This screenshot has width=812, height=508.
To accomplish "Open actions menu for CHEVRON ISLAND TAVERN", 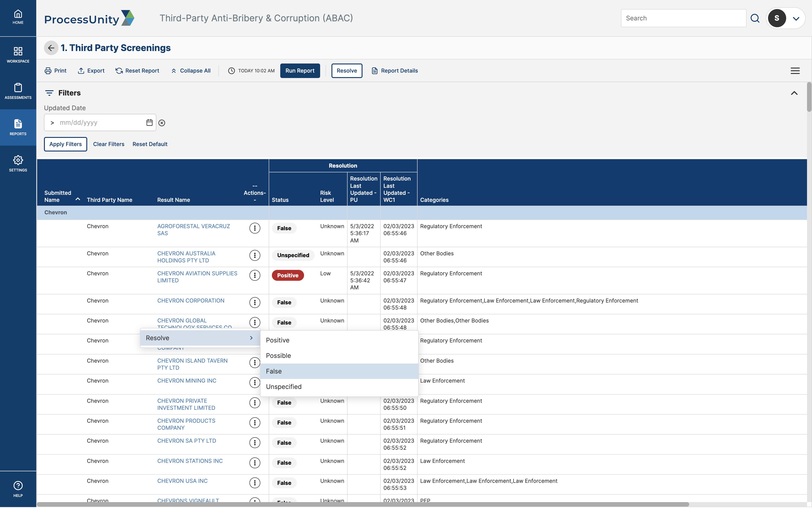I will (x=255, y=363).
